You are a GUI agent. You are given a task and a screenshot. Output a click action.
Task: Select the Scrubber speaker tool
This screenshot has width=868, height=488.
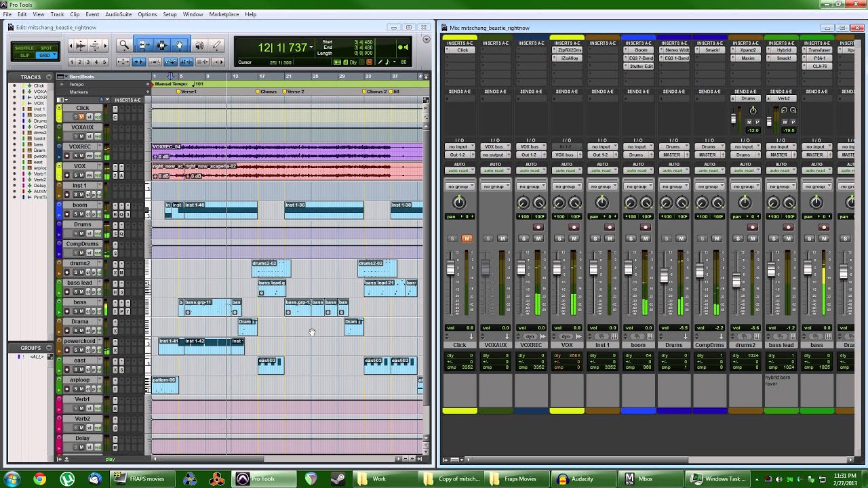click(199, 45)
